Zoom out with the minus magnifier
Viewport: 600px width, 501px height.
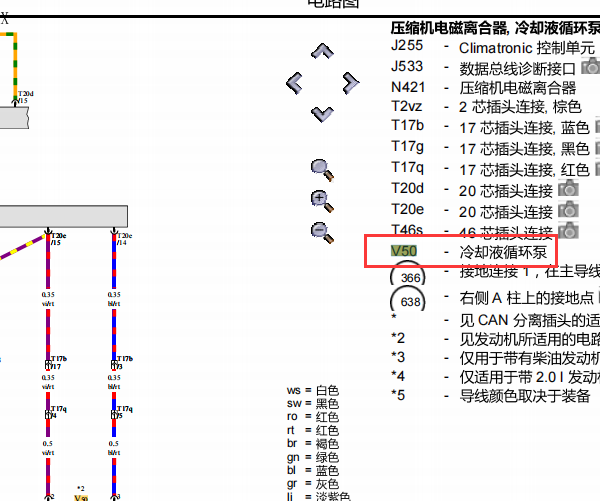coord(322,233)
